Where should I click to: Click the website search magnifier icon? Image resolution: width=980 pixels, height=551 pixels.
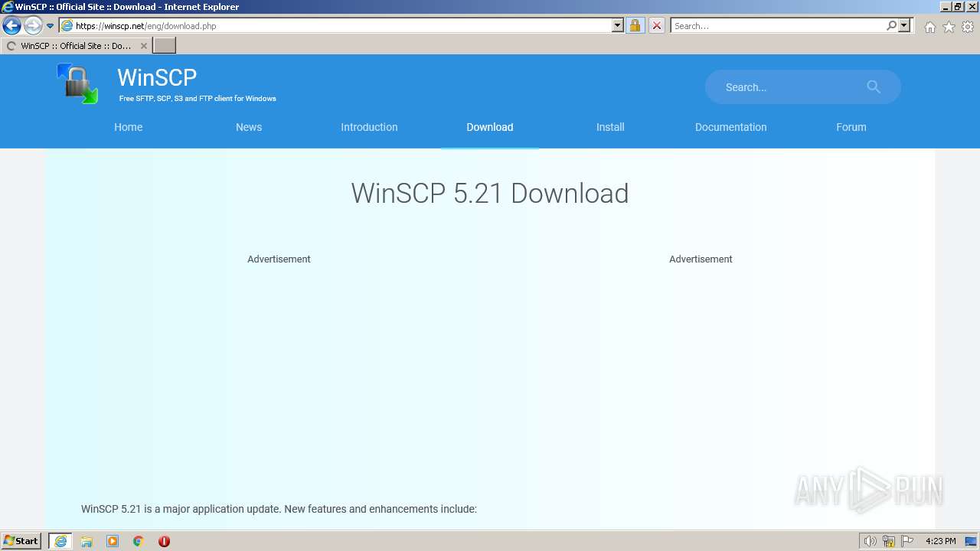click(x=874, y=87)
